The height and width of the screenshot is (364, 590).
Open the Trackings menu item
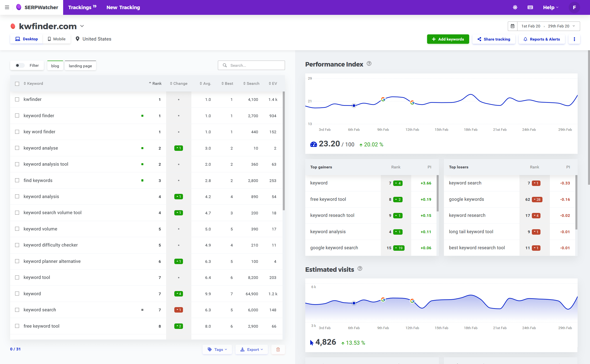[x=80, y=7]
